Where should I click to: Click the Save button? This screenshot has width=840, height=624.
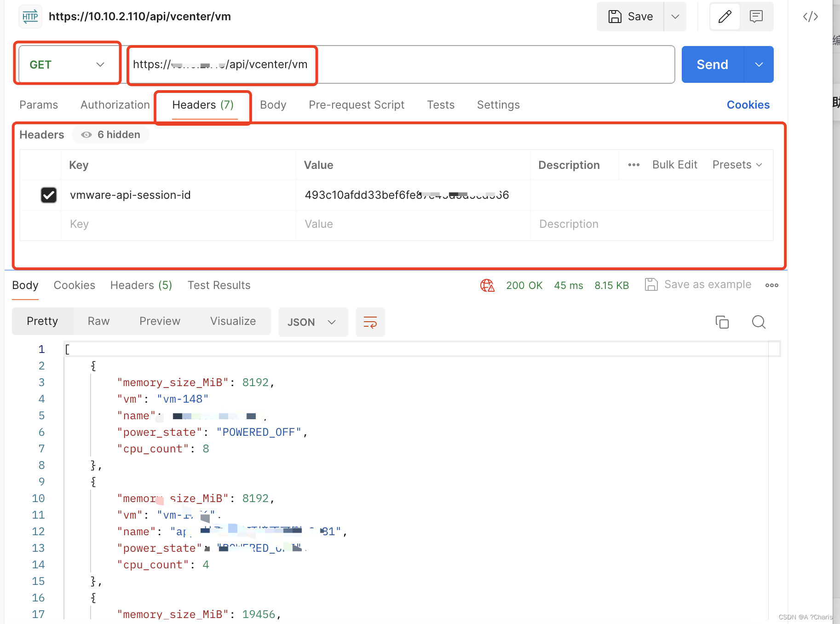(630, 17)
